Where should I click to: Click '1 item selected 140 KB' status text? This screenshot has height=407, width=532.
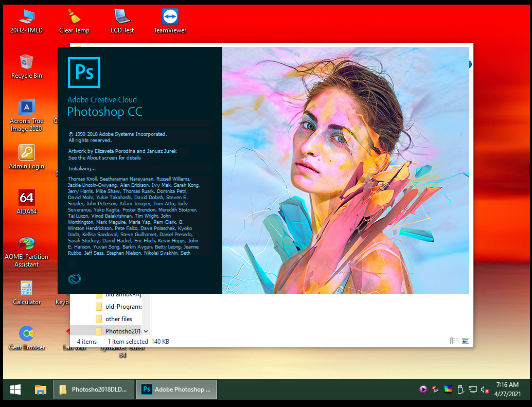point(138,342)
